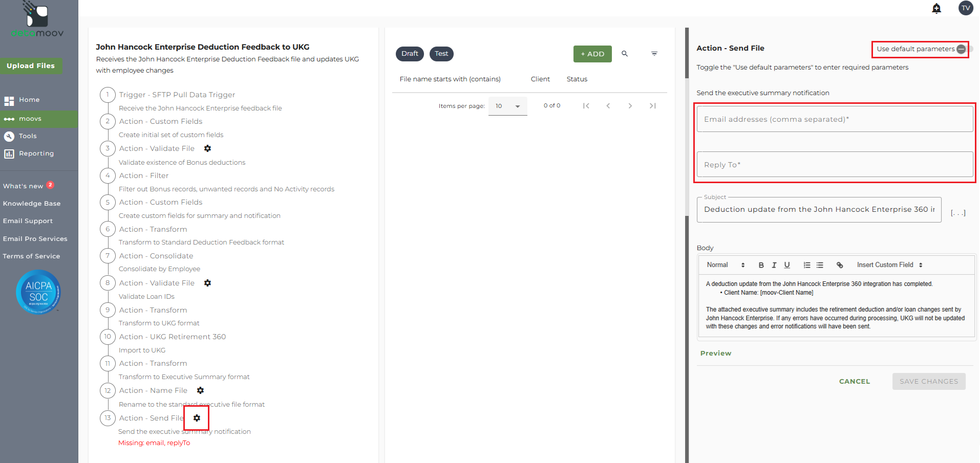Insert hyperlink in body editor
The height and width of the screenshot is (463, 980).
click(x=840, y=265)
